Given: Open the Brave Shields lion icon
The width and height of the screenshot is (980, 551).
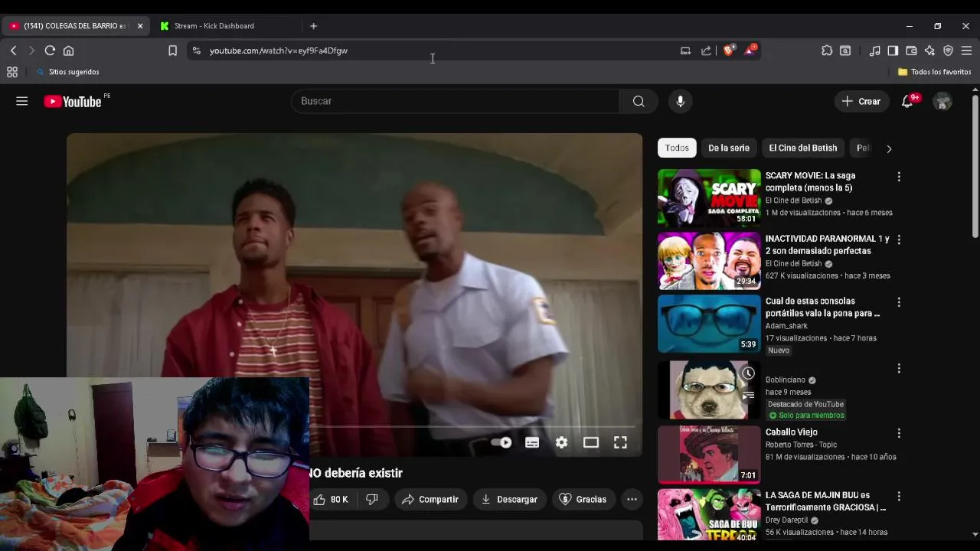Looking at the screenshot, I should click(x=728, y=51).
